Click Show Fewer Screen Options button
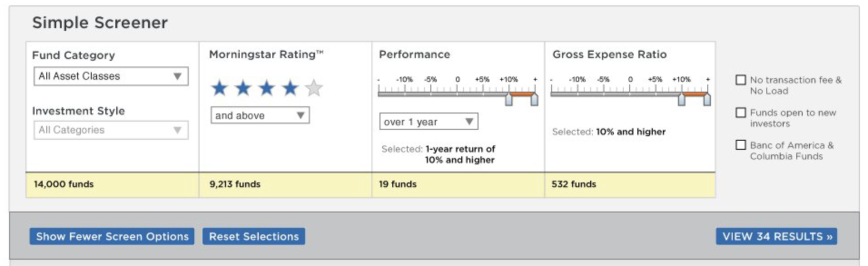This screenshot has width=868, height=266. pyautogui.click(x=112, y=236)
